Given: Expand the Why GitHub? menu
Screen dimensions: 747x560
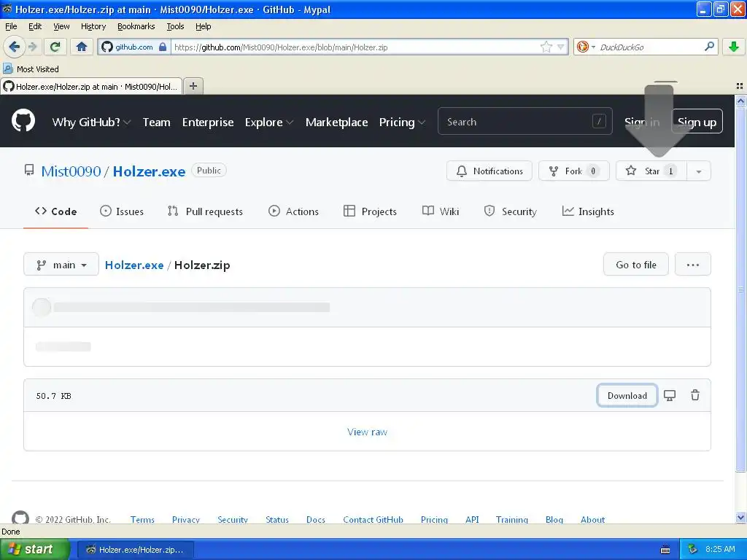Looking at the screenshot, I should click(x=91, y=122).
